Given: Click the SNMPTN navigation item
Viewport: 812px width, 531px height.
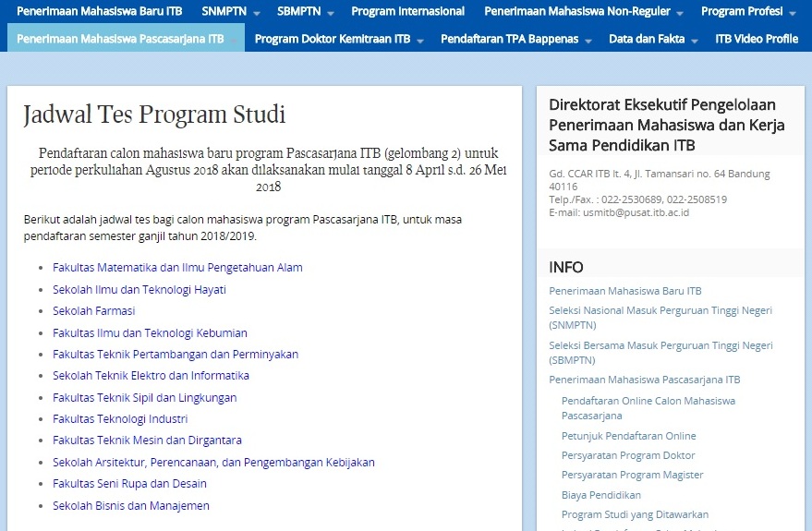Looking at the screenshot, I should coord(224,11).
